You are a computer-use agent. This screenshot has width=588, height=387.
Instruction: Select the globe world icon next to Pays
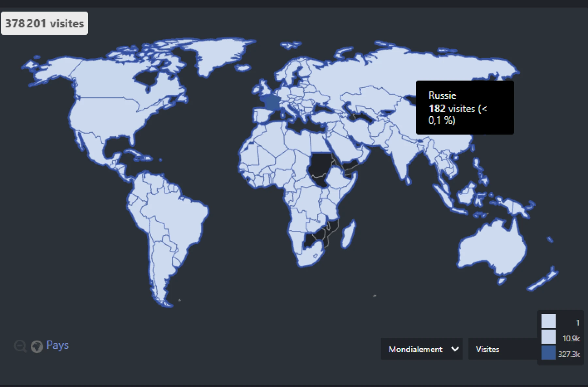click(x=37, y=346)
